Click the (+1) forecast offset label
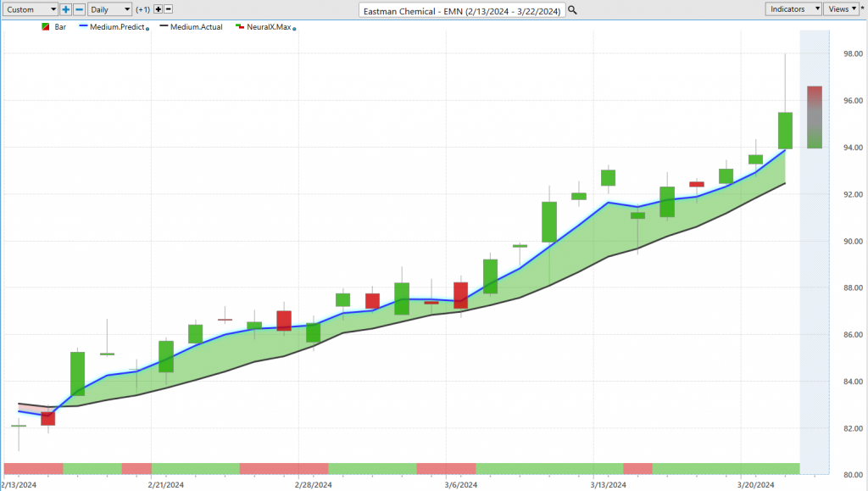868x491 pixels. pyautogui.click(x=142, y=9)
